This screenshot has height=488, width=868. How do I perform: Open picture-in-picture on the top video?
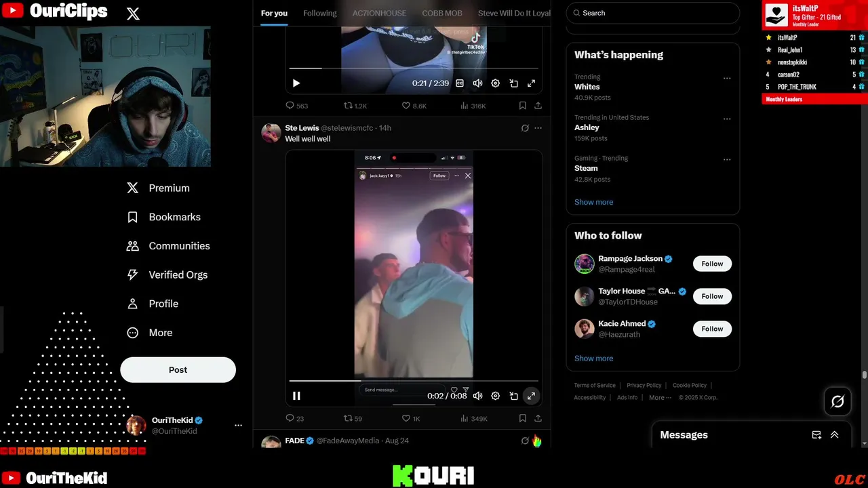[x=513, y=83]
